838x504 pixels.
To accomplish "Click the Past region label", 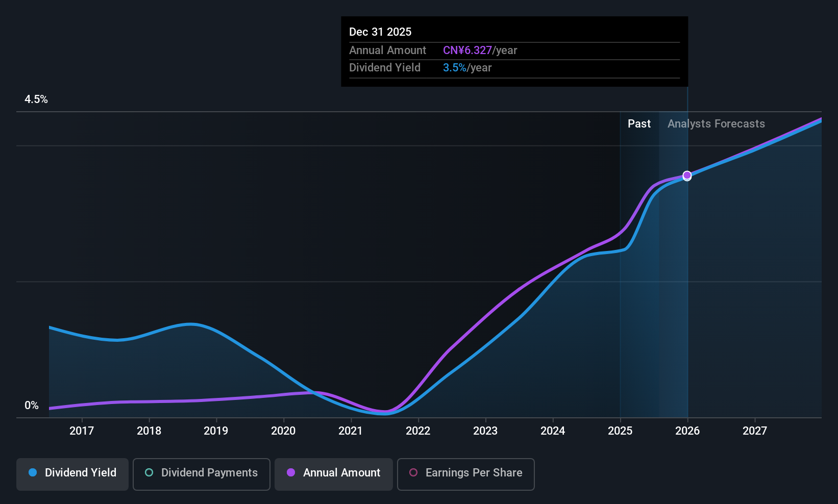I will 639,124.
